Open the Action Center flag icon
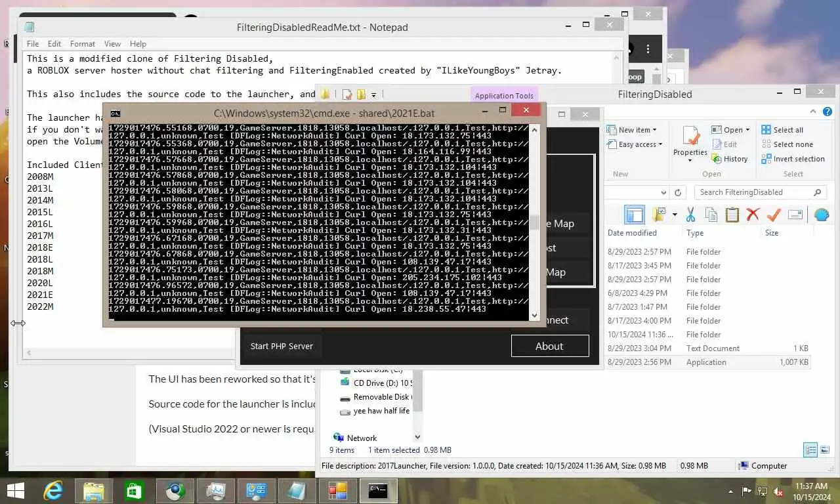The height and width of the screenshot is (504, 840). (747, 491)
